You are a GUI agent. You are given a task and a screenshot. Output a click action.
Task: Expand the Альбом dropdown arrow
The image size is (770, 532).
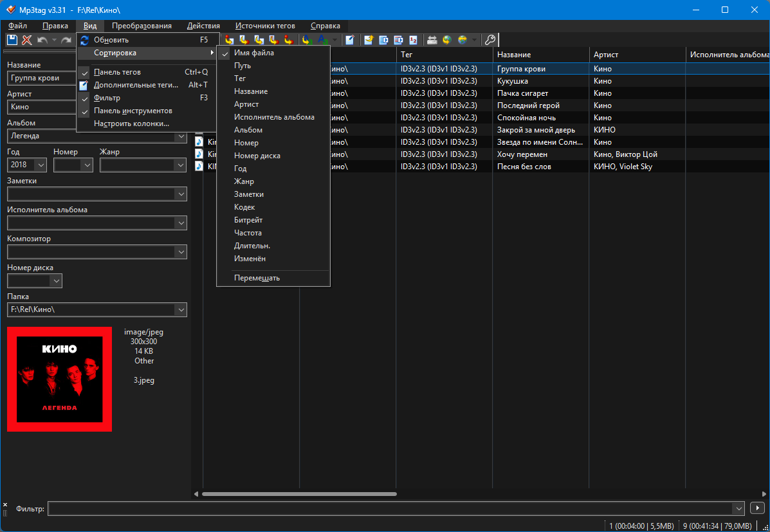(x=181, y=136)
